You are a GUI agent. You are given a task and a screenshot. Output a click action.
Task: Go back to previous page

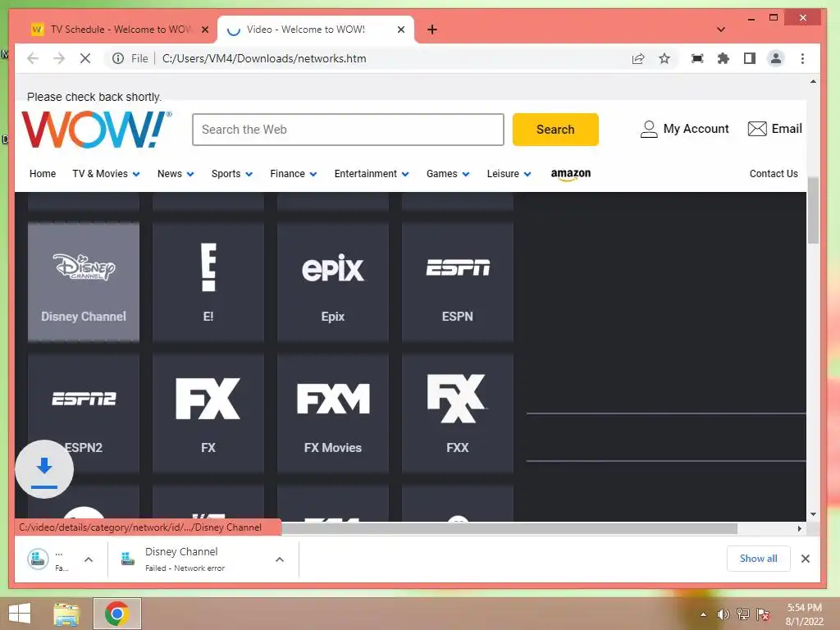coord(33,58)
